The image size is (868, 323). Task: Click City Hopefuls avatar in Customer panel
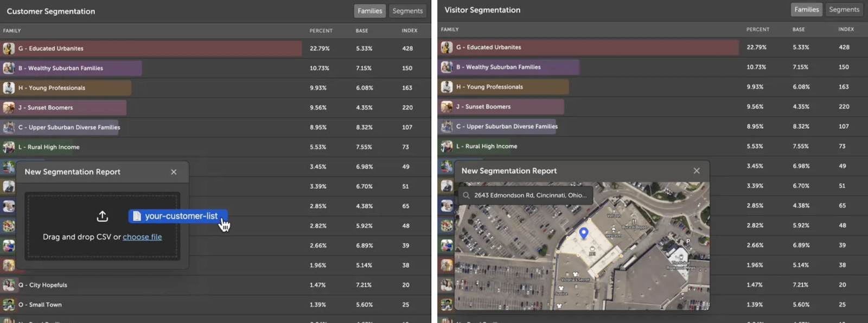pos(9,285)
